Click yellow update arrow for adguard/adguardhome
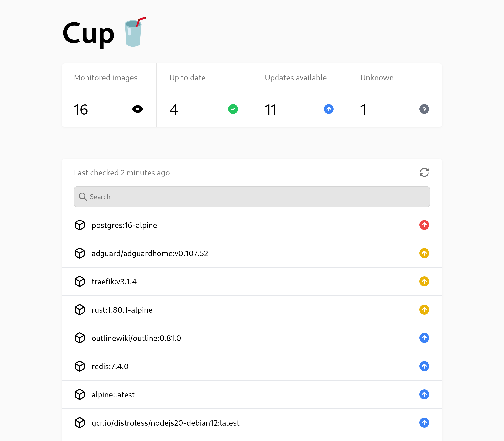 click(424, 253)
